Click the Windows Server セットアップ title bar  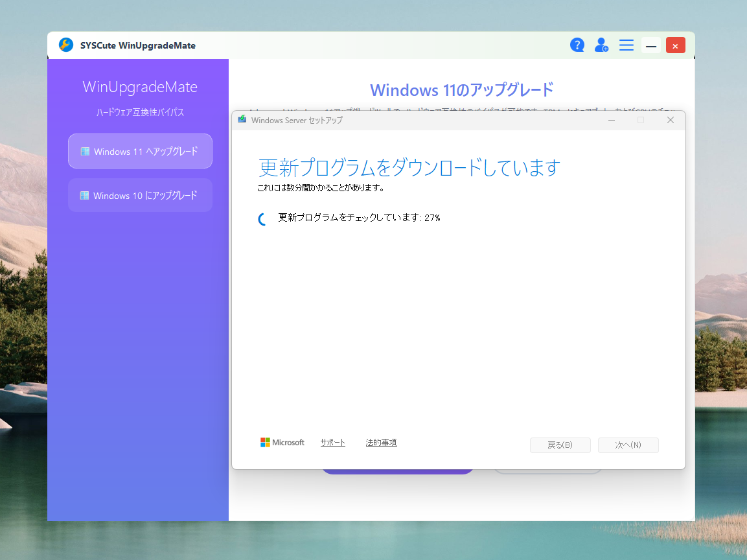(421, 120)
